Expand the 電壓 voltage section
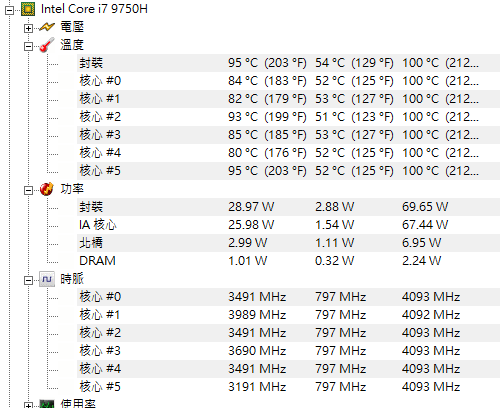 tap(28, 29)
